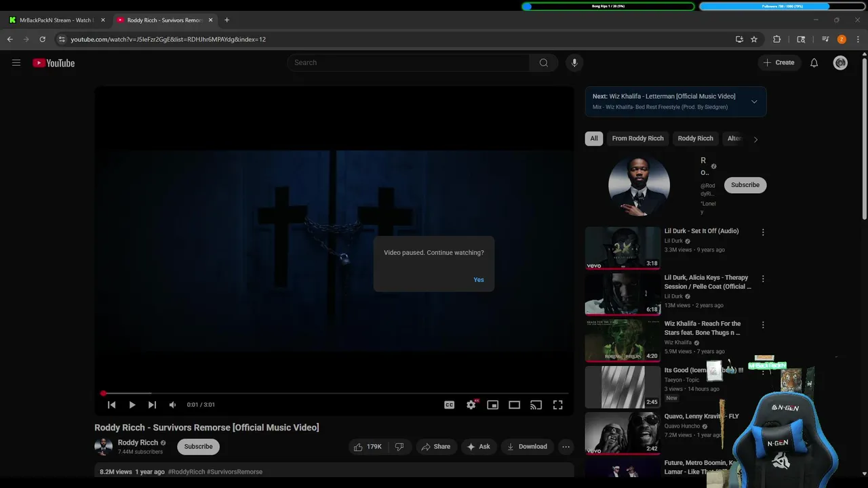The height and width of the screenshot is (488, 868).
Task: Skip to the previous video
Action: coord(112,405)
